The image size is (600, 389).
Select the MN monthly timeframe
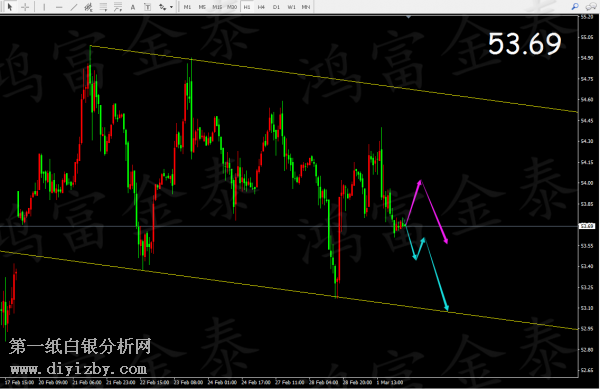click(x=306, y=7)
